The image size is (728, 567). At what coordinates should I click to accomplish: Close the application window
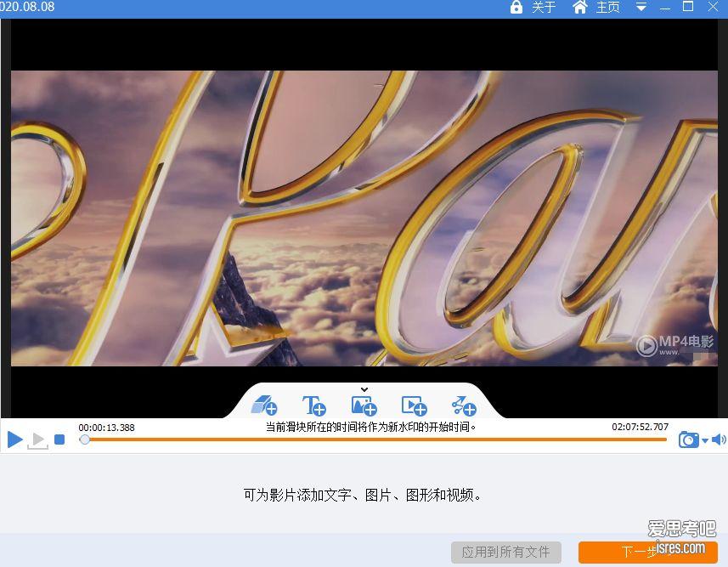pos(713,7)
